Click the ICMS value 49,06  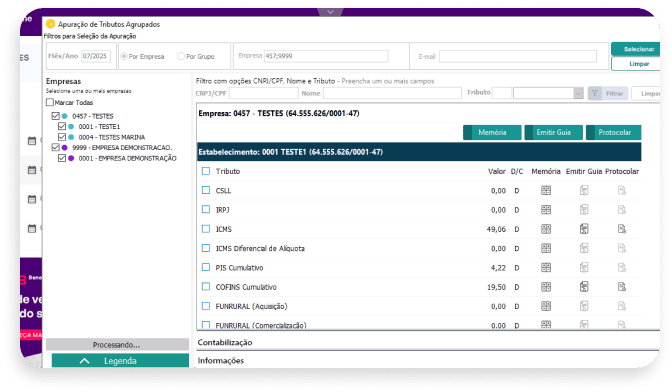pos(496,229)
